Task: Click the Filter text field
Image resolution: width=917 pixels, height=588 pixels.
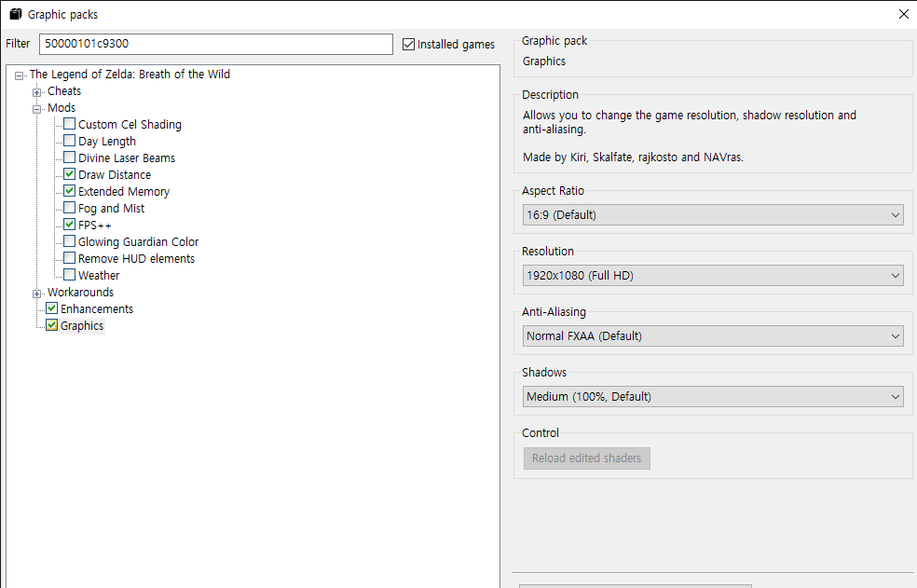Action: coord(216,44)
